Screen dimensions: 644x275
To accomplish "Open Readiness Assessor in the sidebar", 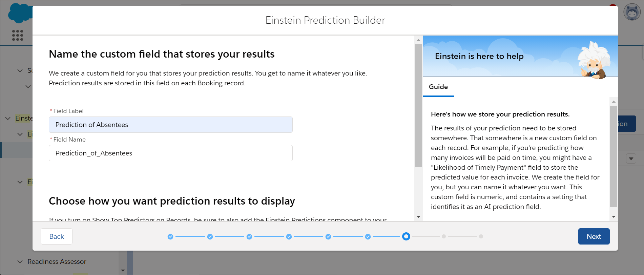I will click(57, 262).
